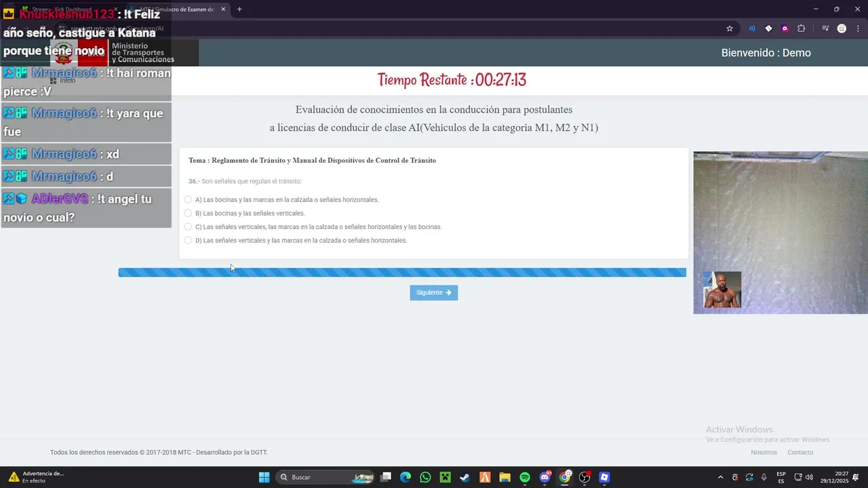Switch to the MTC Simulacro de Examen tab
The height and width of the screenshot is (488, 868).
click(x=178, y=9)
